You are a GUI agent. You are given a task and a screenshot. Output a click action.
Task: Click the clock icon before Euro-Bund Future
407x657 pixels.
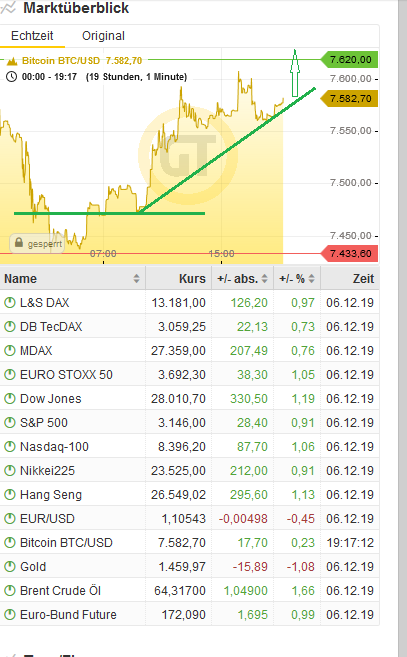[x=10, y=615]
